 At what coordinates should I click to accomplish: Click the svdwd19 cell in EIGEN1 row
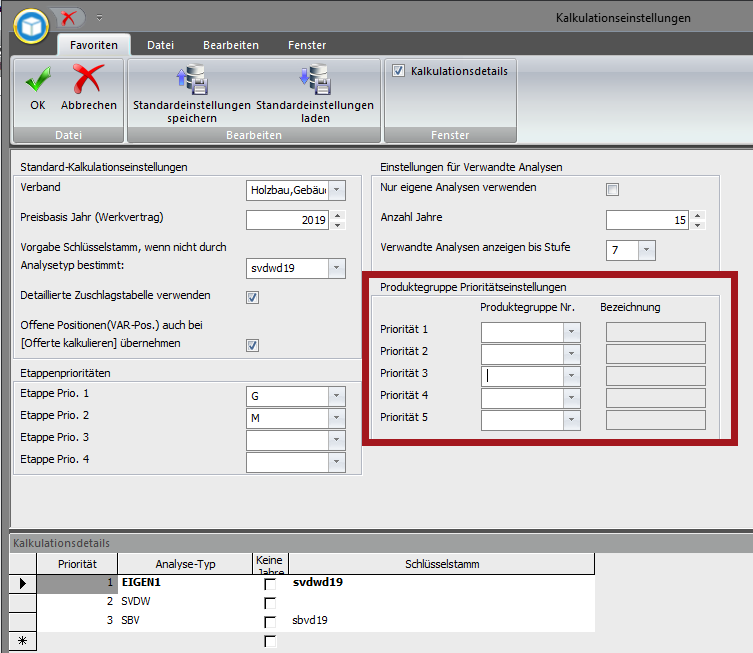(442, 582)
